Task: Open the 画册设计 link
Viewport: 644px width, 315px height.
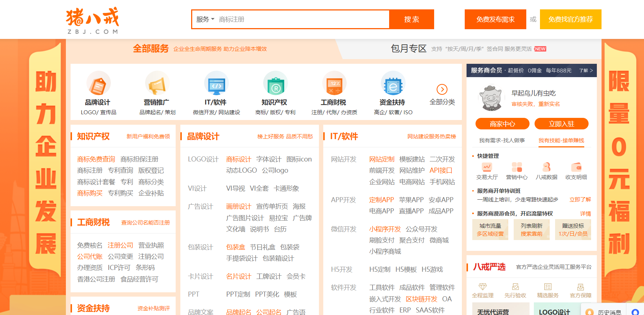Action: [238, 206]
